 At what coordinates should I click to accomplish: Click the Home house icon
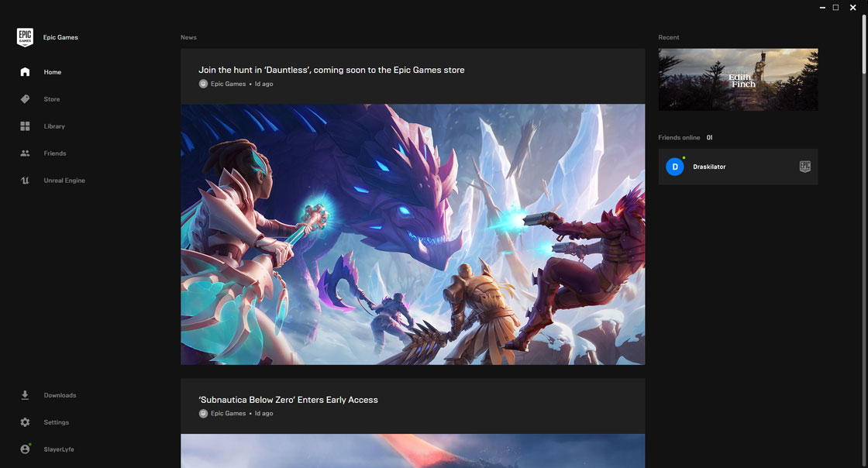click(x=25, y=72)
